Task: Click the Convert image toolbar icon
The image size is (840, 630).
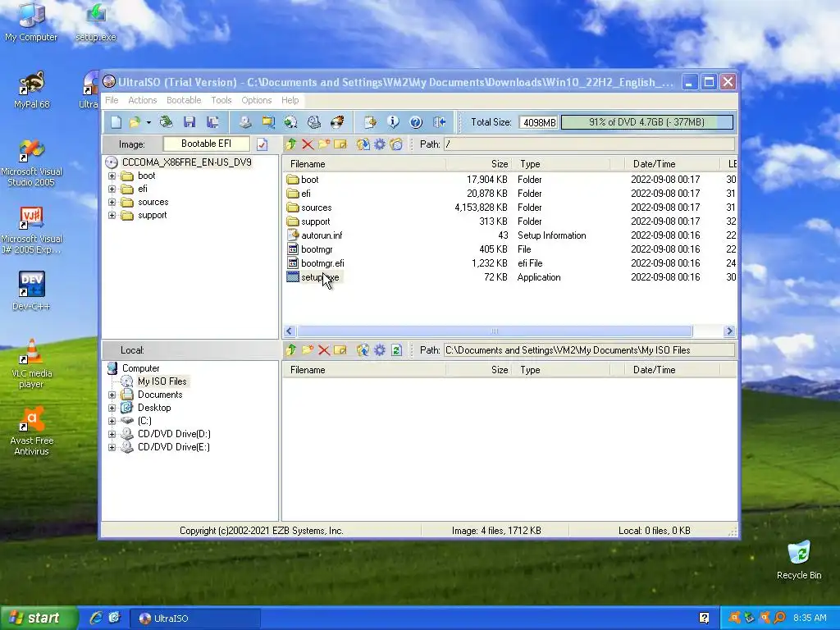Action: pyautogui.click(x=268, y=122)
